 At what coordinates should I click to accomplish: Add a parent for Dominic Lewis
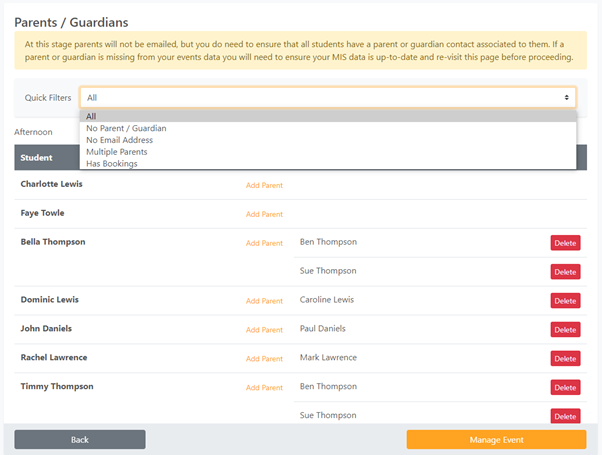[x=264, y=301]
